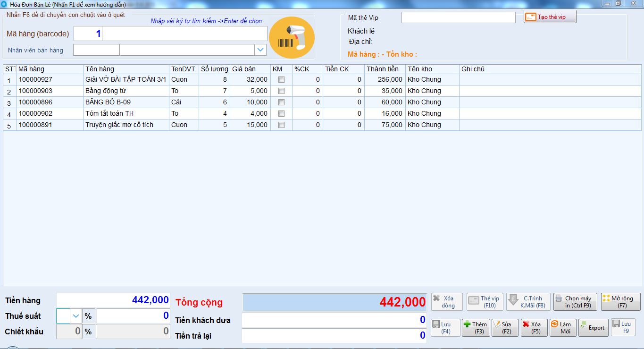Tick KM checkbox for Truyện giấc mơ cổ tích
The height and width of the screenshot is (349, 644).
[x=282, y=125]
